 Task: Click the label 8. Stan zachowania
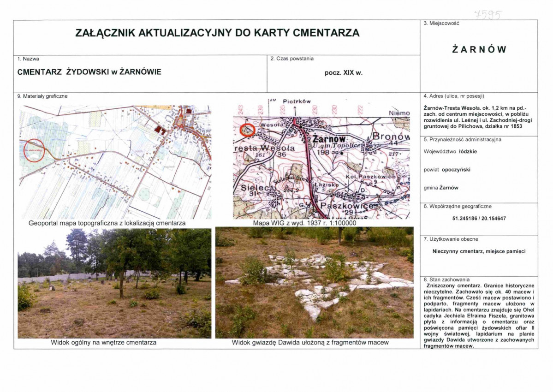[446, 279]
